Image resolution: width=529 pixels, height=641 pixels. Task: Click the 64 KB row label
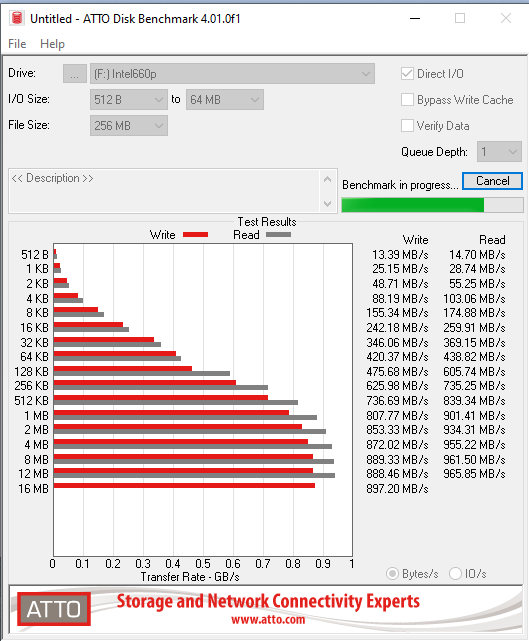(34, 356)
